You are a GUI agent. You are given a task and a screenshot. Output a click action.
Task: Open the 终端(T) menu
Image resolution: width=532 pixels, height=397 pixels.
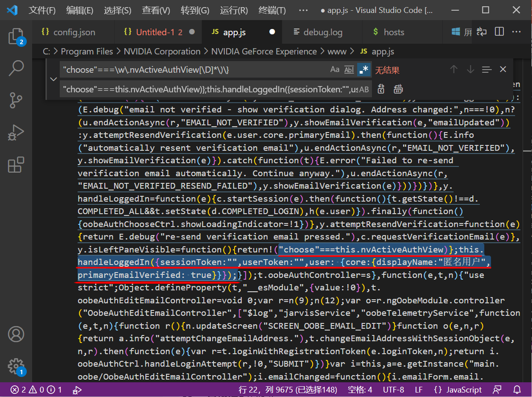click(272, 10)
